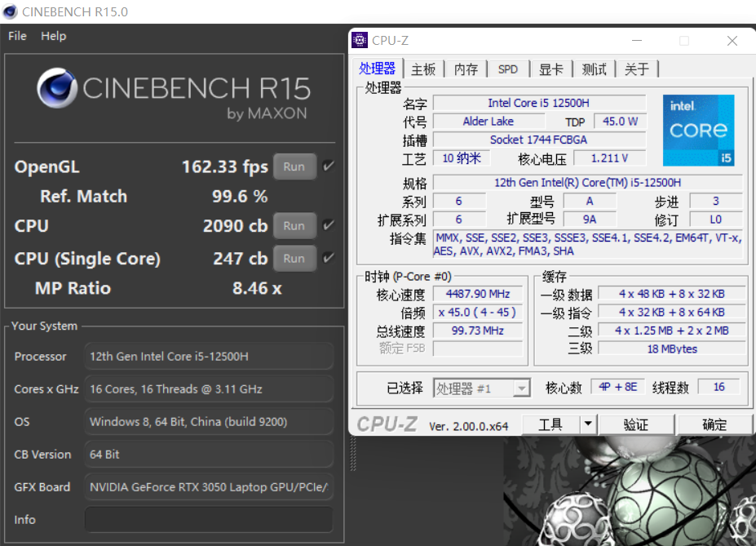Image resolution: width=756 pixels, height=546 pixels.
Task: Click the 9A extended model value
Action: click(x=590, y=220)
